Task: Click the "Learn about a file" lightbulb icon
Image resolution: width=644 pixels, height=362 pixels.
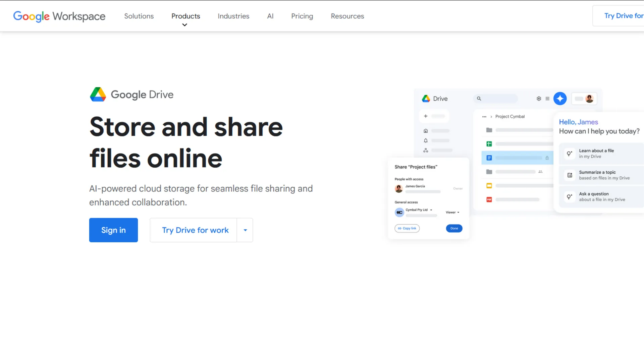Action: (569, 154)
